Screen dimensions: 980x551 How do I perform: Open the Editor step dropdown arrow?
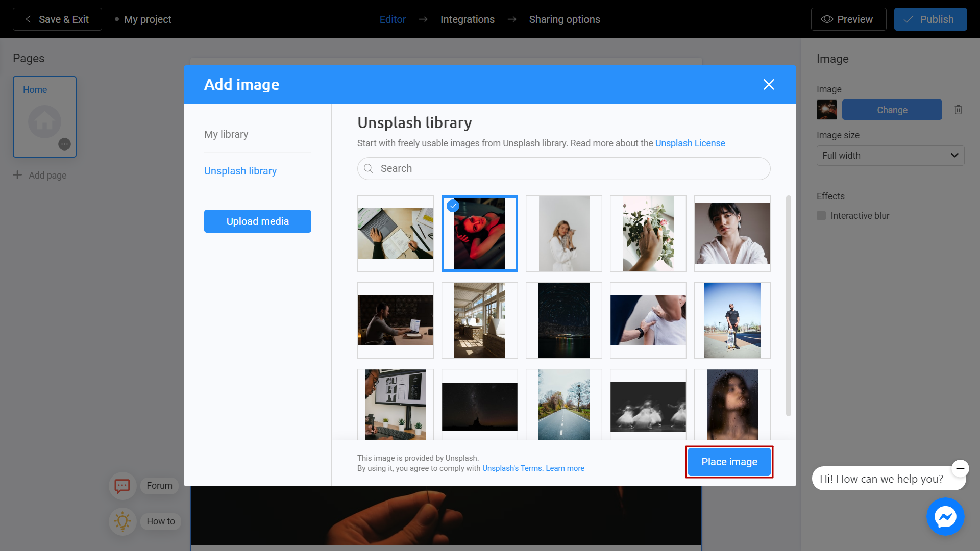point(423,19)
